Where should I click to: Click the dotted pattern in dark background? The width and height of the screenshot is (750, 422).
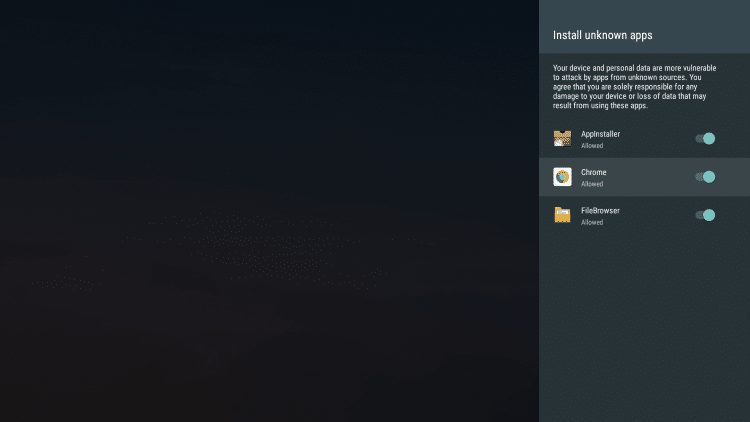[270, 245]
